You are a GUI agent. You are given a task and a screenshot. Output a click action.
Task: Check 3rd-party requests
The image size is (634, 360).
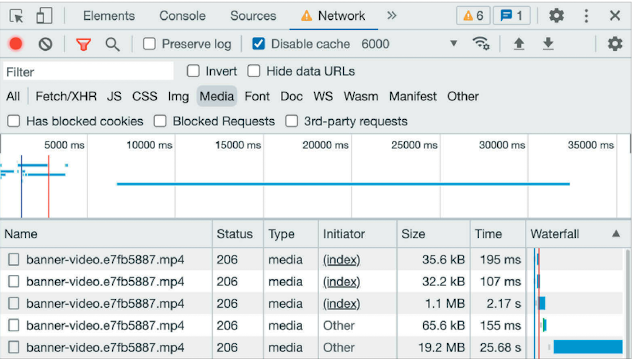click(292, 121)
